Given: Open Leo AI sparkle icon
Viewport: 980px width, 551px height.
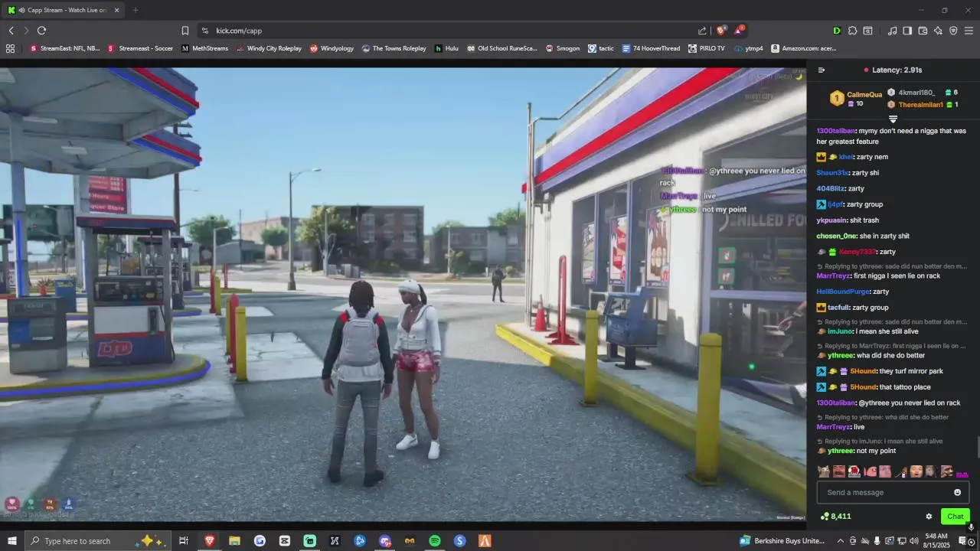Looking at the screenshot, I should [938, 31].
